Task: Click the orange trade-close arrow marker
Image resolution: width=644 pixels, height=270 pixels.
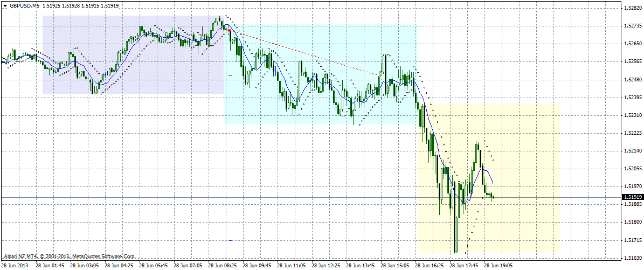Action: pyautogui.click(x=380, y=76)
